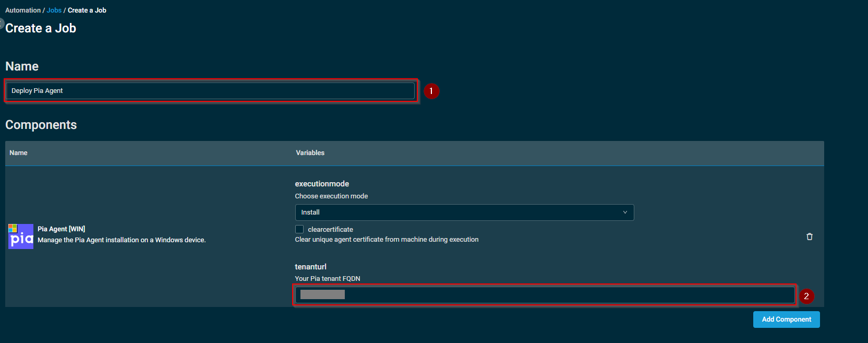Click Automation in the breadcrumb
The height and width of the screenshot is (343, 868).
coord(23,10)
